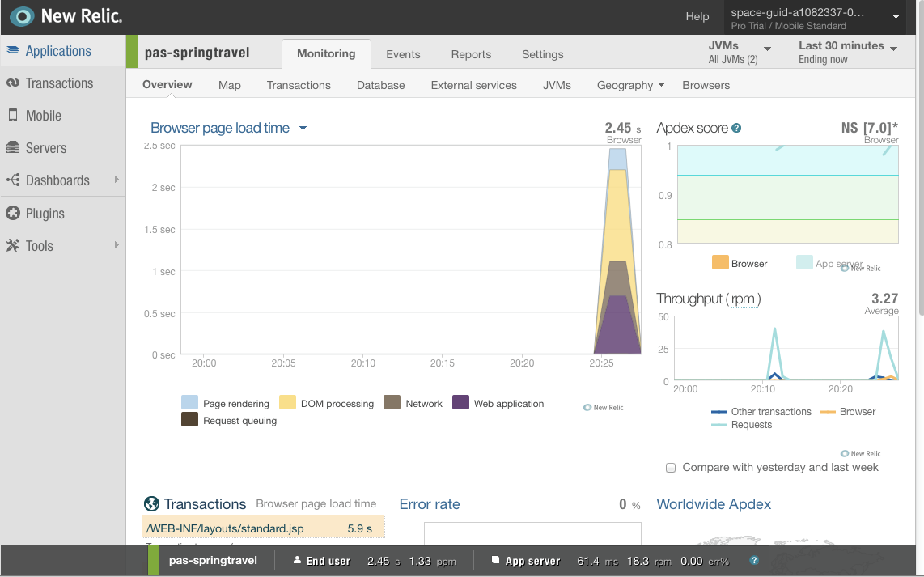Click the New Relic logo icon
The height and width of the screenshot is (577, 924).
click(x=23, y=16)
